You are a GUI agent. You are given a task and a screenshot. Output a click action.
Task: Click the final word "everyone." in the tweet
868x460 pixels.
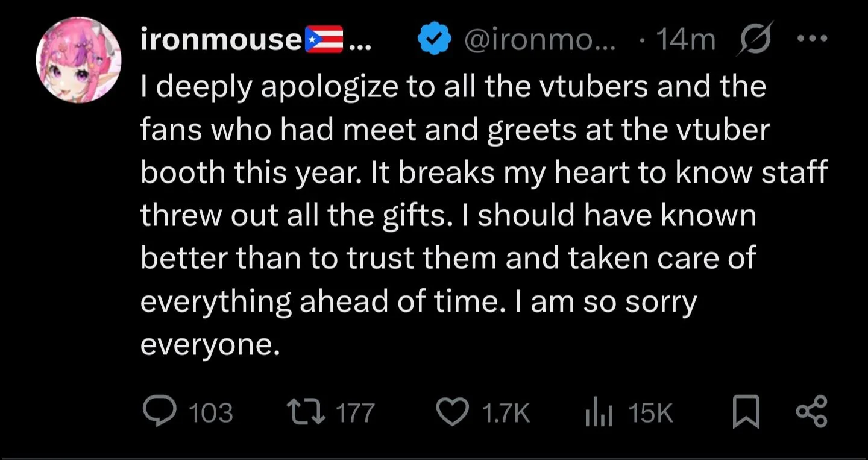pos(210,344)
